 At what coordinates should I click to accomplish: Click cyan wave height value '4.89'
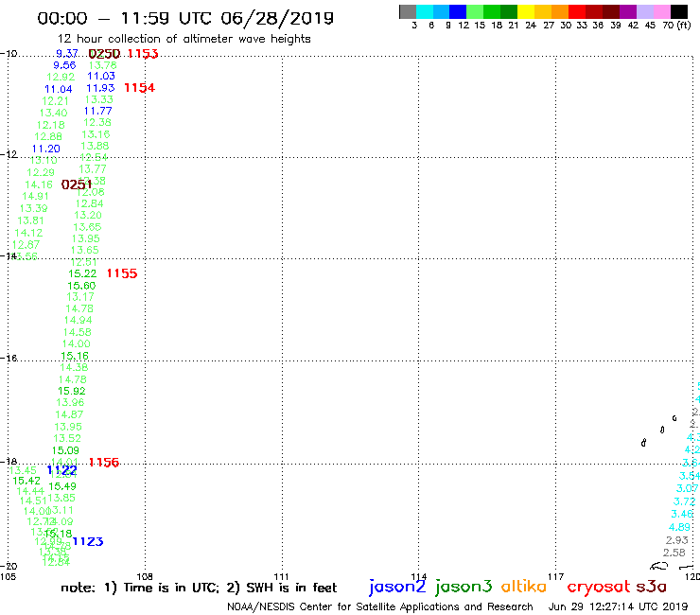[680, 527]
